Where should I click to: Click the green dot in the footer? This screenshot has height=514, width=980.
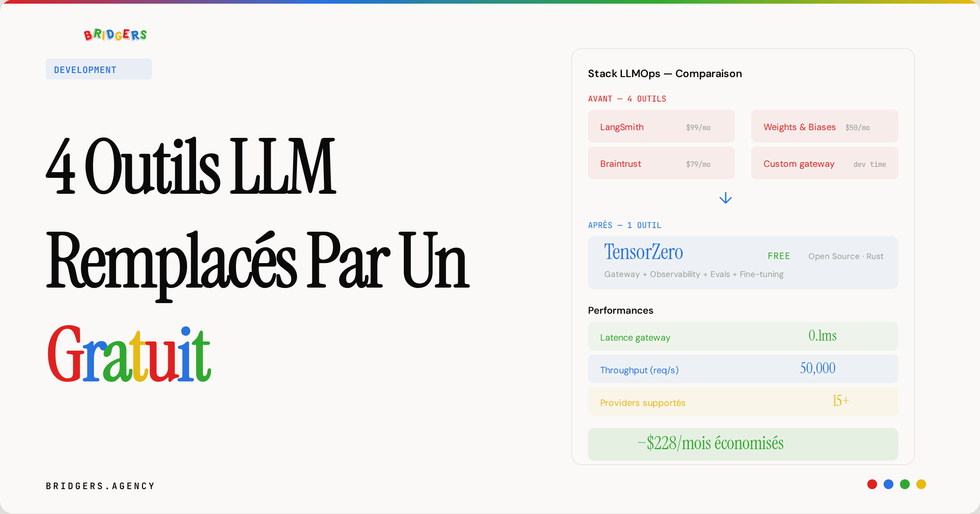905,484
